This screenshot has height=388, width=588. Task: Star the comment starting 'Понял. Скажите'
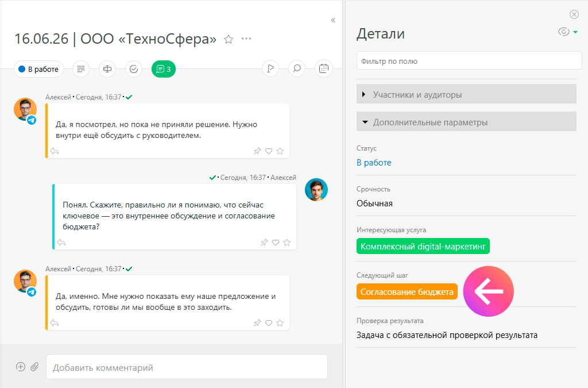[x=287, y=243]
